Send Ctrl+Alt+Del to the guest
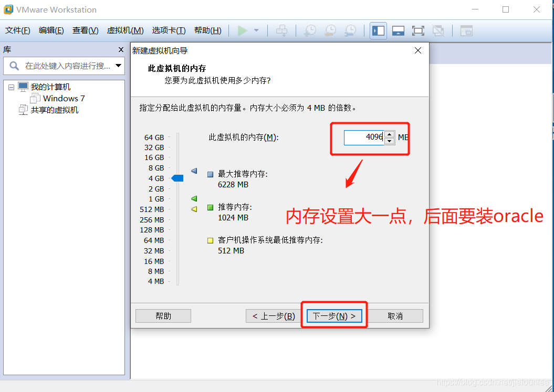This screenshot has width=554, height=392. 282,30
